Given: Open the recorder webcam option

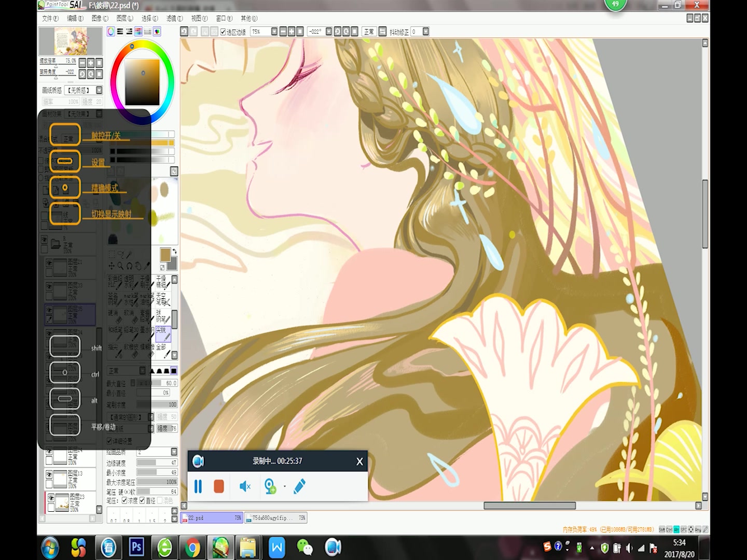Looking at the screenshot, I should [270, 486].
